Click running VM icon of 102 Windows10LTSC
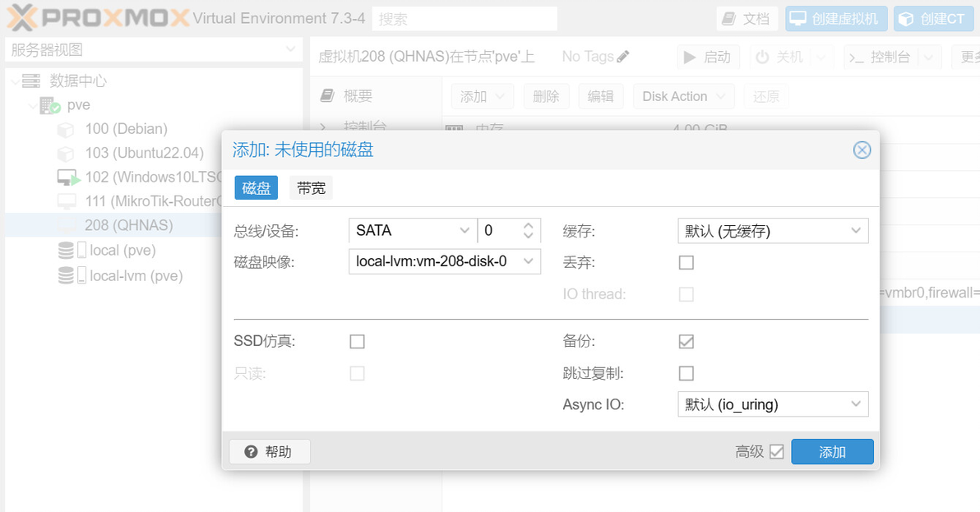 pyautogui.click(x=68, y=178)
